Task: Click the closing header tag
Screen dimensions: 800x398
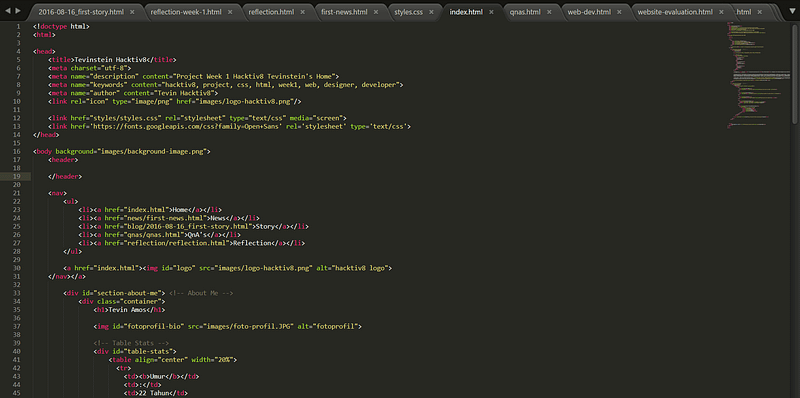Action: 65,176
